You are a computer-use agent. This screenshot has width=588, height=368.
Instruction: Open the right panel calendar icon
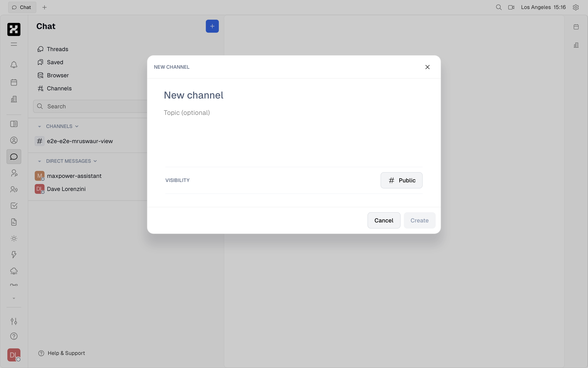(x=576, y=27)
